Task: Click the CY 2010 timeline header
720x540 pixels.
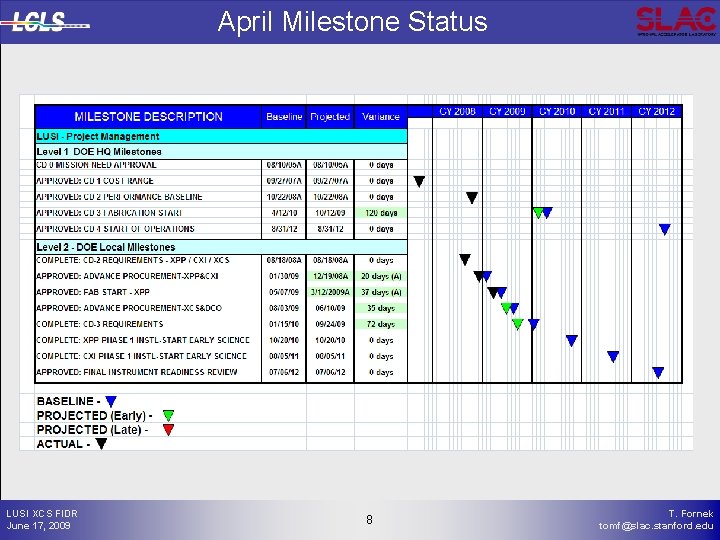Action: (x=557, y=111)
